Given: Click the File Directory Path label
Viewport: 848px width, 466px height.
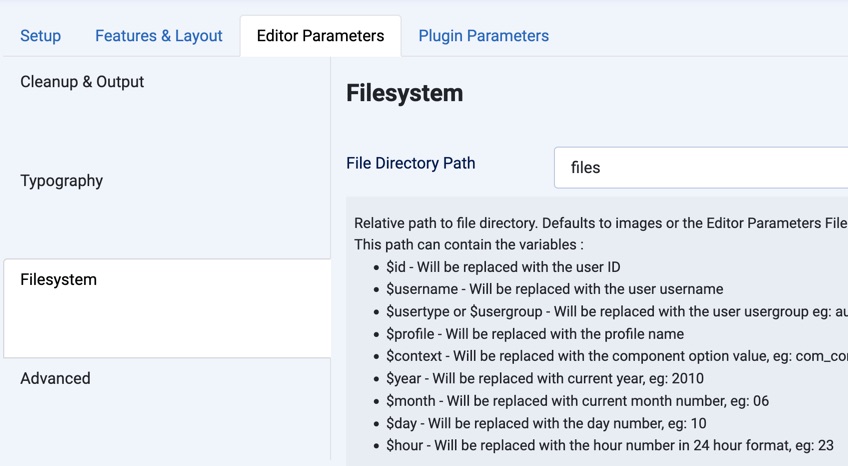Looking at the screenshot, I should 411,163.
